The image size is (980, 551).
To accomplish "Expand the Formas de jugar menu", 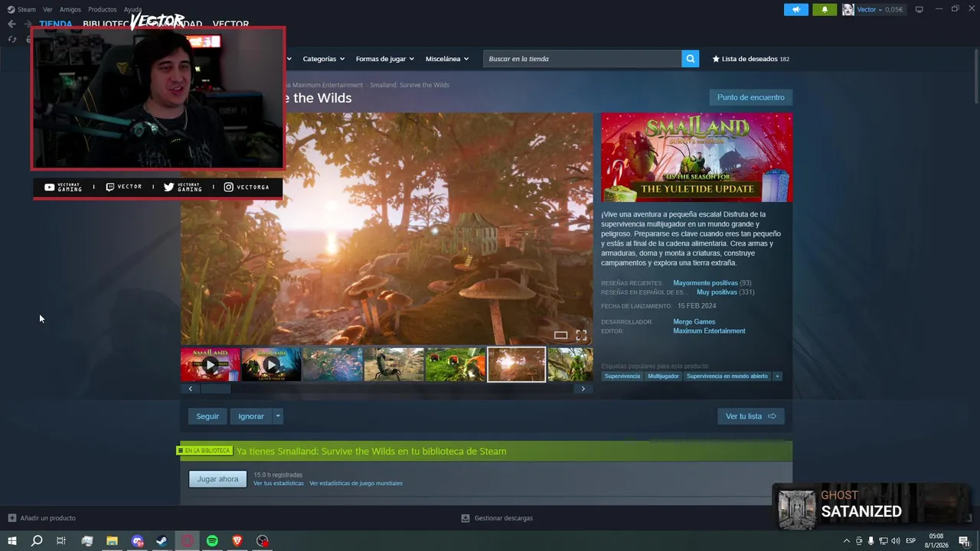I will click(x=384, y=59).
